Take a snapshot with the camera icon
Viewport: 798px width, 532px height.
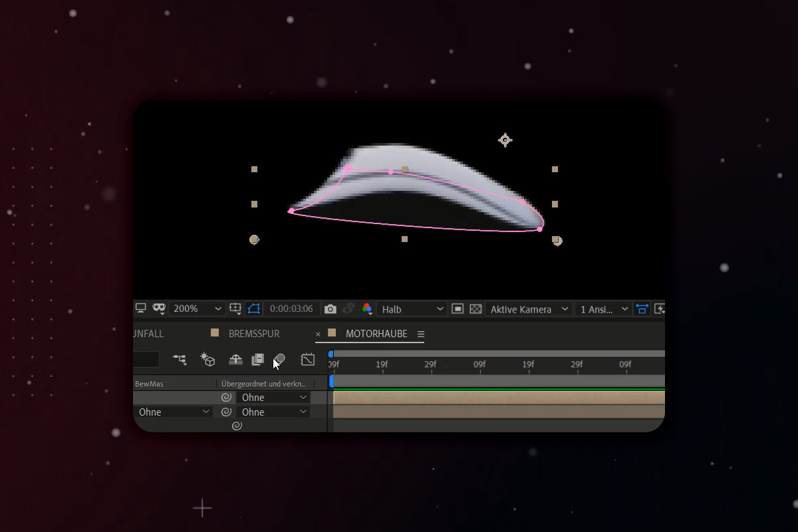point(330,309)
